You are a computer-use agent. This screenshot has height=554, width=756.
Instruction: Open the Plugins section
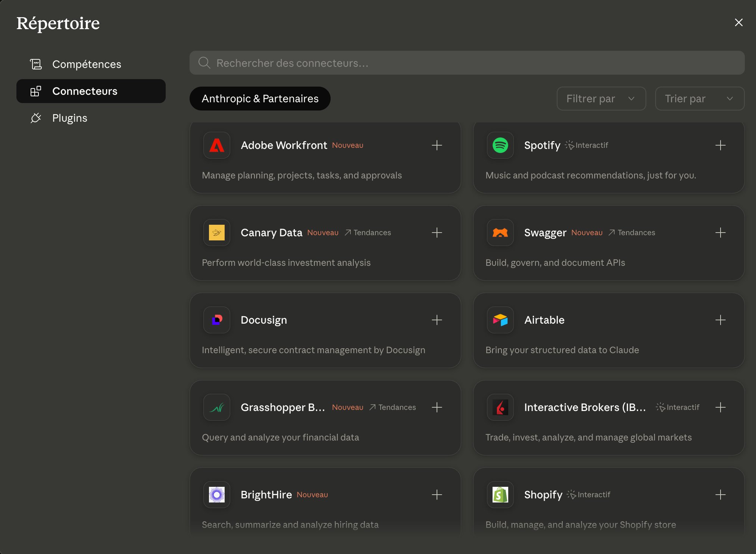point(91,118)
